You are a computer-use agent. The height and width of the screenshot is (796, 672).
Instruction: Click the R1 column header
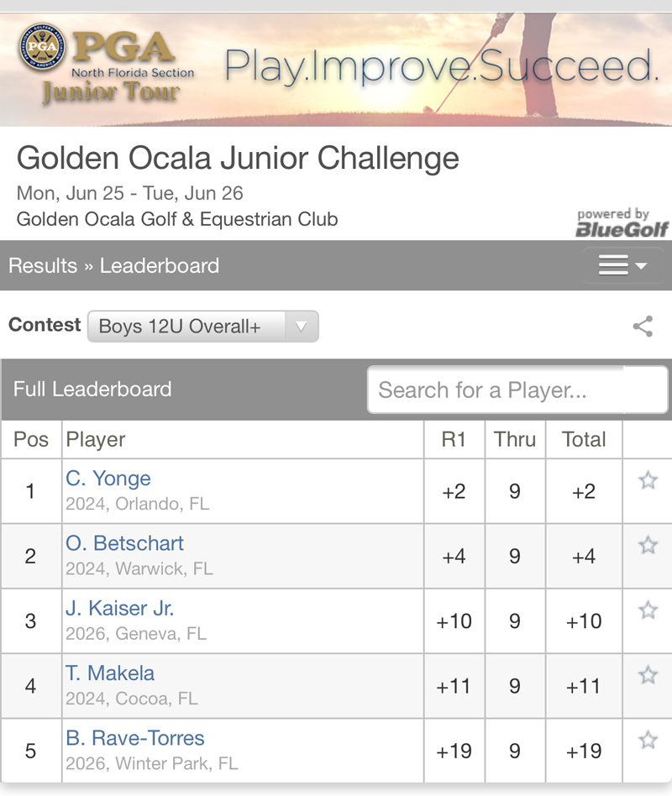(x=454, y=439)
